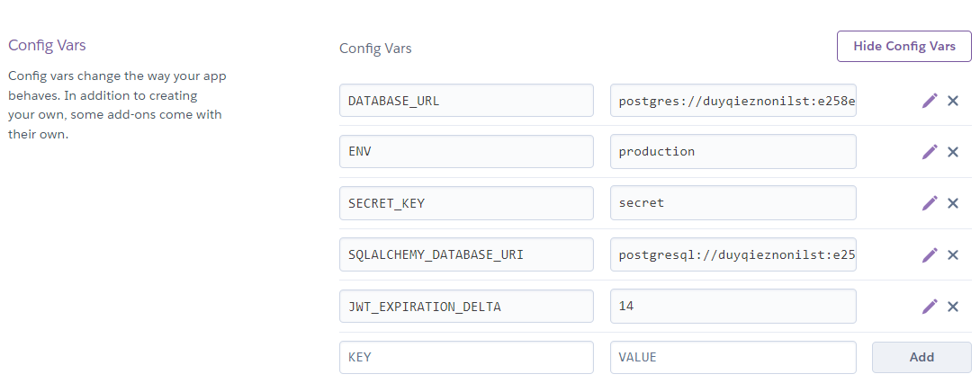
Task: Click the value field containing 14
Action: pos(733,307)
